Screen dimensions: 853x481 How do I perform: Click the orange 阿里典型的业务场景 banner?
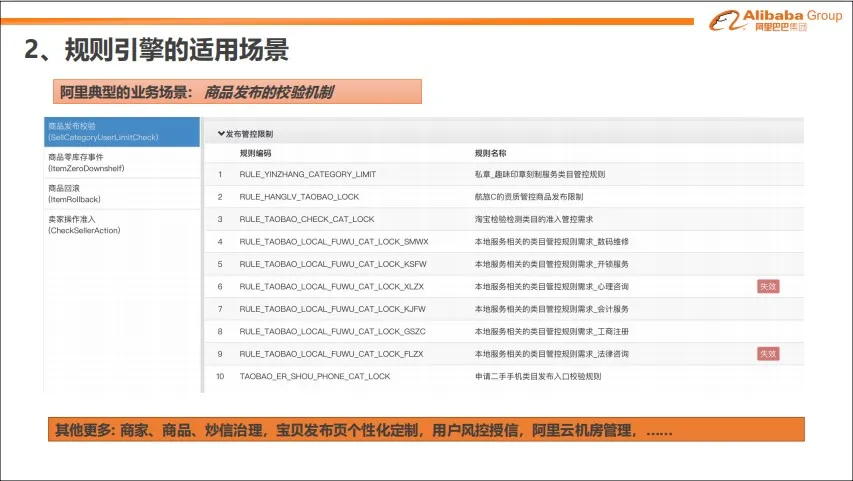[237, 92]
